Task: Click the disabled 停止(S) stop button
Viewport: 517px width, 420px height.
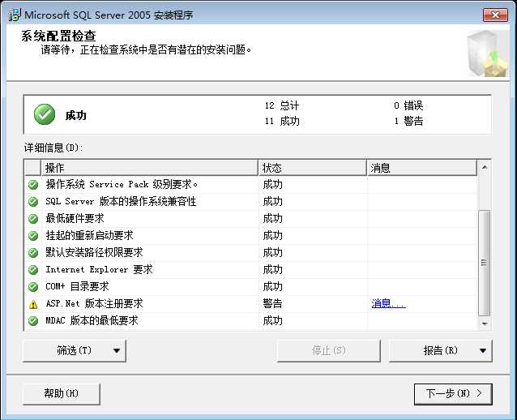Action: [328, 351]
